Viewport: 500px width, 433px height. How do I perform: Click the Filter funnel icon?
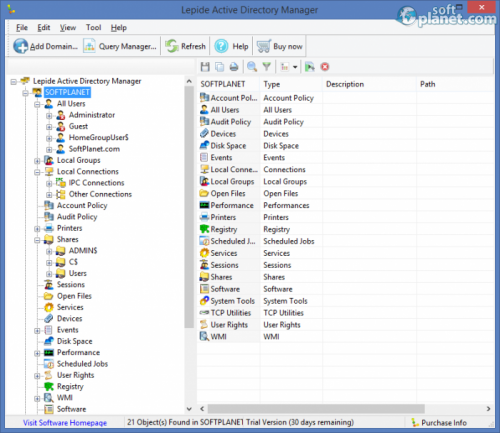pyautogui.click(x=266, y=67)
